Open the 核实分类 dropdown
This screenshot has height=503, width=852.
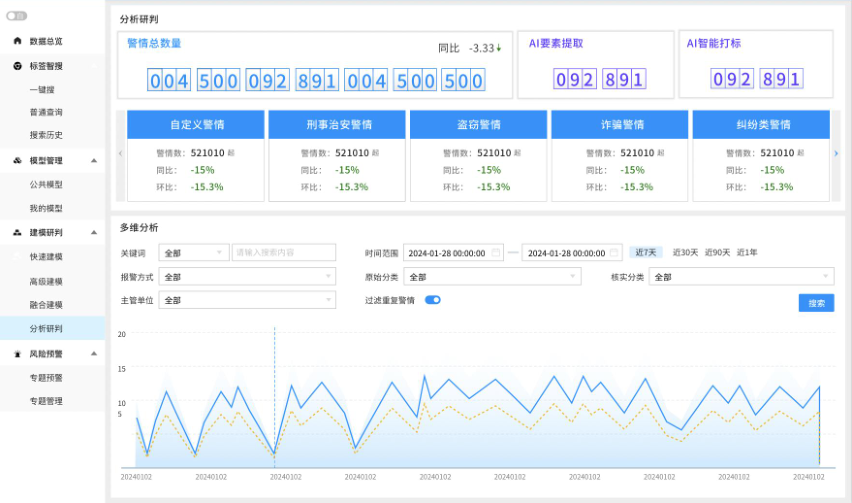coord(741,277)
